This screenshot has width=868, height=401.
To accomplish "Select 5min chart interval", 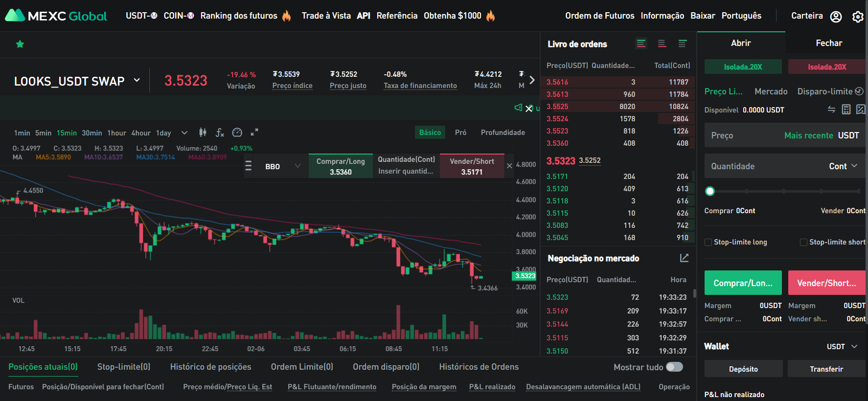I will (x=43, y=133).
